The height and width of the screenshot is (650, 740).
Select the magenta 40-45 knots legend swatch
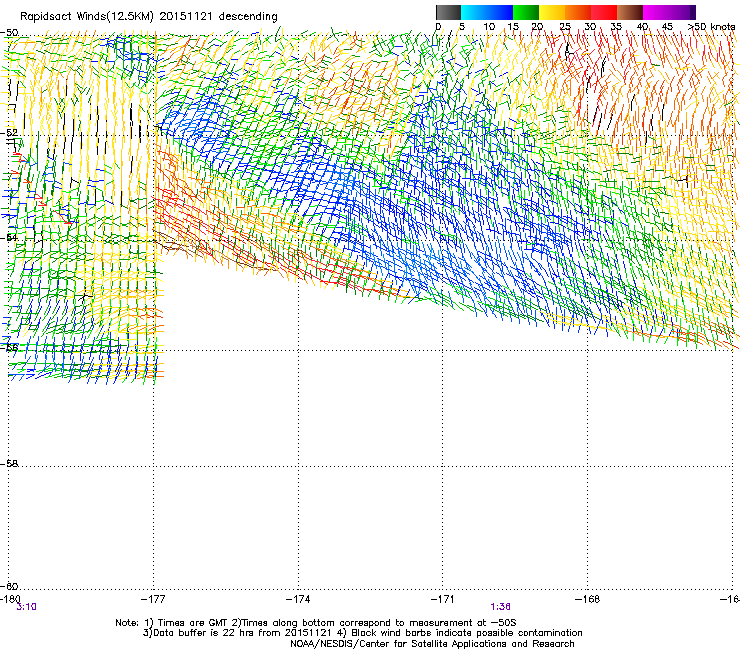[656, 12]
